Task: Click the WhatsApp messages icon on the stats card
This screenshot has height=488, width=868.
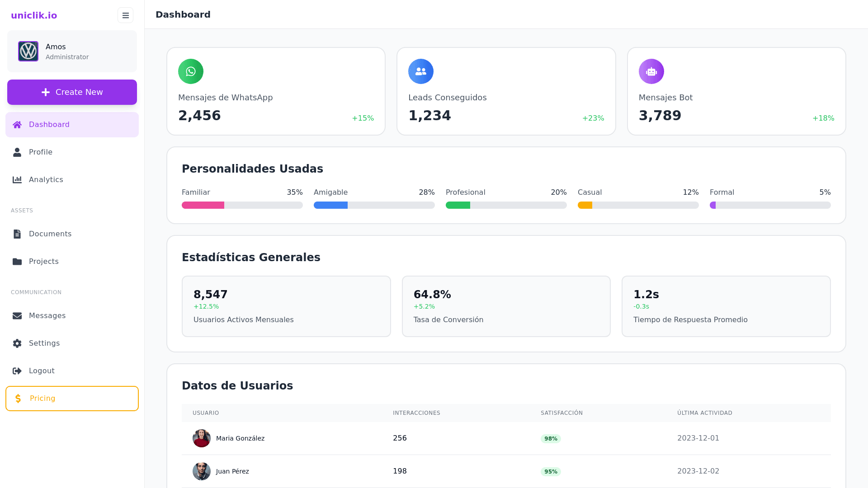Action: [191, 71]
